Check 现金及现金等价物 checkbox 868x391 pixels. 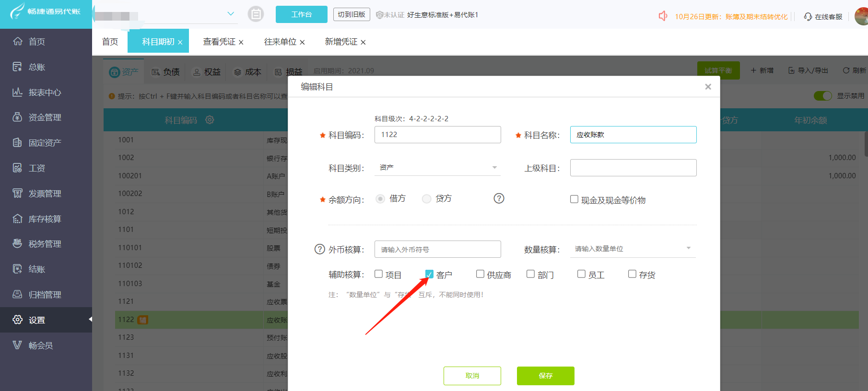tap(574, 199)
